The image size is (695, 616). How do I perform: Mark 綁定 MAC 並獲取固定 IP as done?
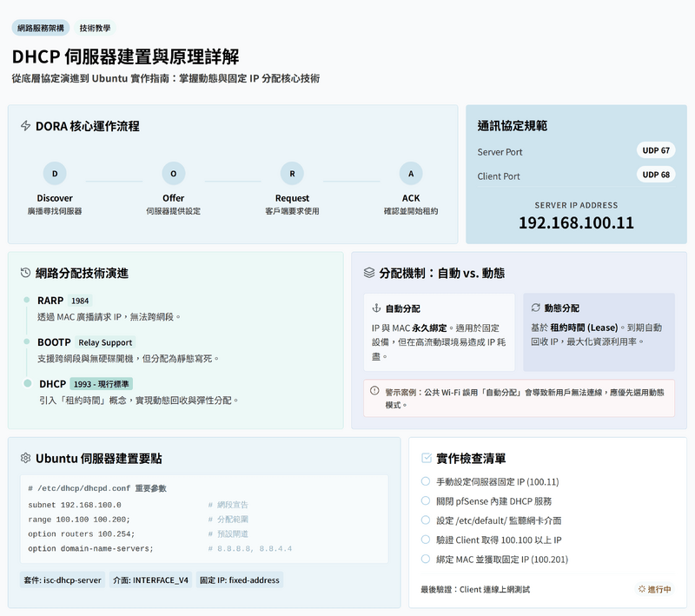pyautogui.click(x=426, y=560)
